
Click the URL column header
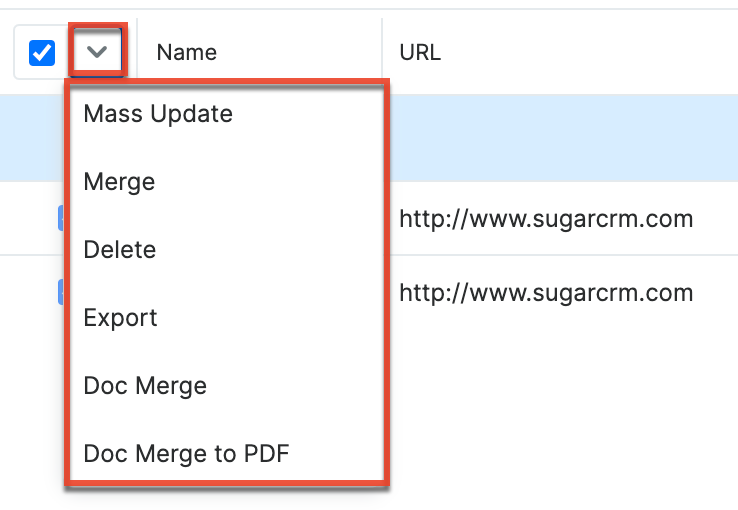pos(420,52)
